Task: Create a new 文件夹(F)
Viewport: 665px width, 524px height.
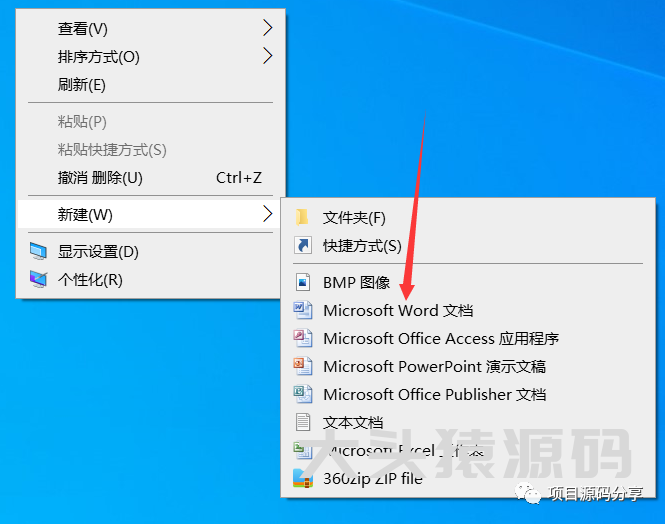Action: point(468,217)
